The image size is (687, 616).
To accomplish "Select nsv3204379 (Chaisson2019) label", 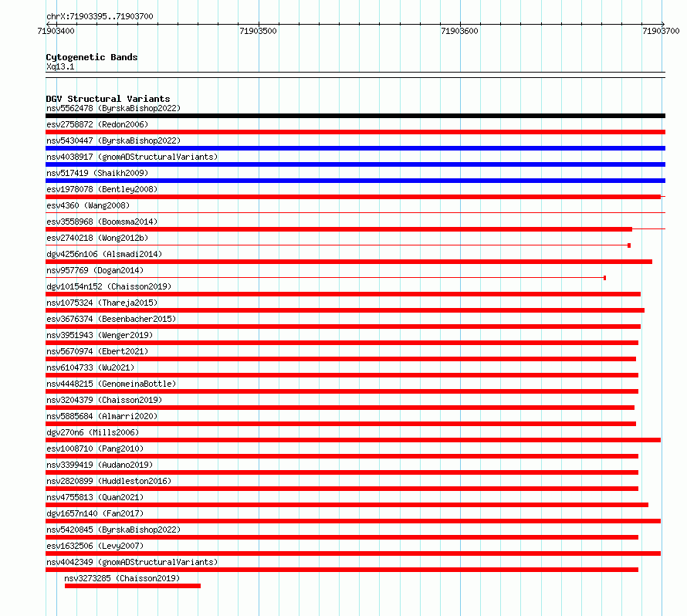I will 104,400.
